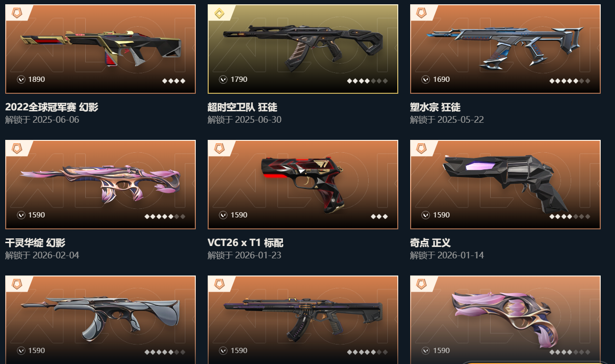Click tier badge on 2022全球冠军赛 幻影 card
Viewport: 615px width, 364px height.
(17, 13)
